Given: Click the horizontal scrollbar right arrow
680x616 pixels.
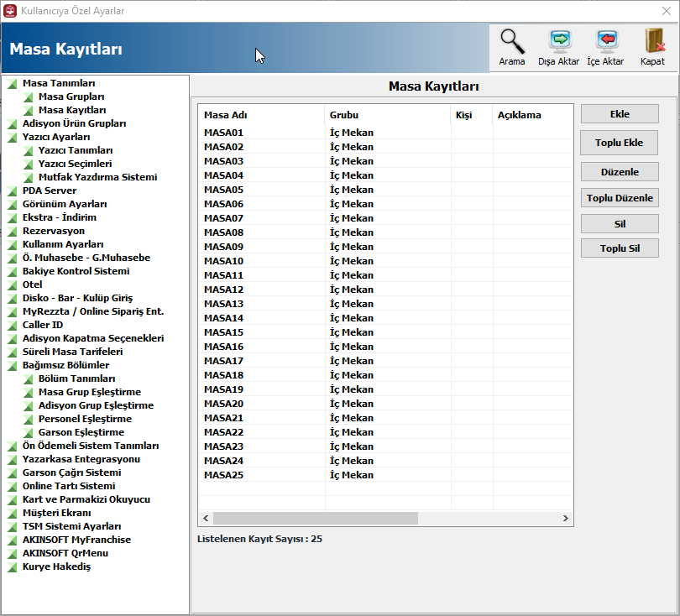Looking at the screenshot, I should click(566, 518).
